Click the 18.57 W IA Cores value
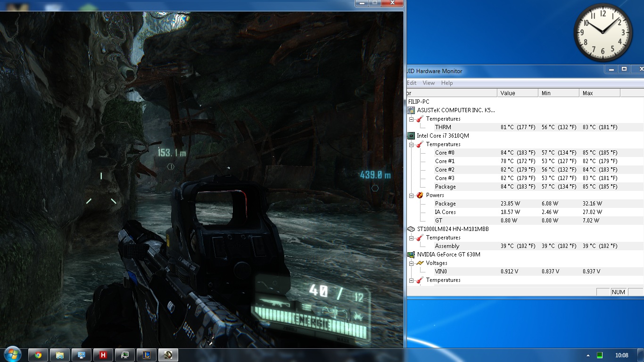Image resolution: width=644 pixels, height=362 pixels. click(509, 212)
